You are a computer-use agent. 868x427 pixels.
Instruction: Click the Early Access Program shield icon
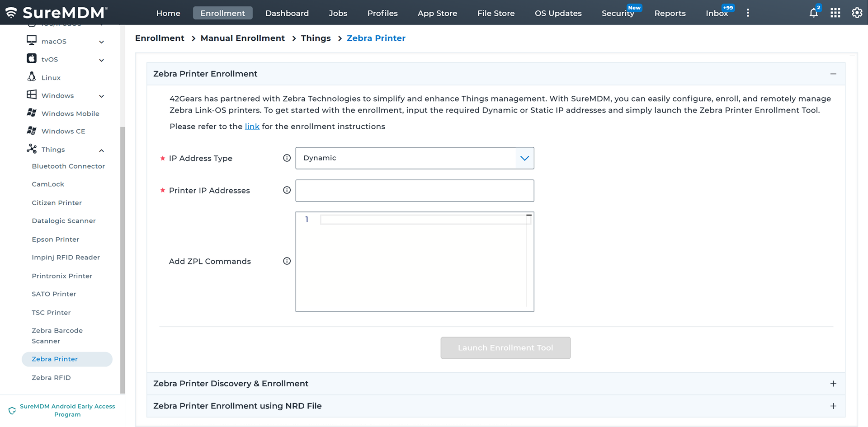(12, 410)
